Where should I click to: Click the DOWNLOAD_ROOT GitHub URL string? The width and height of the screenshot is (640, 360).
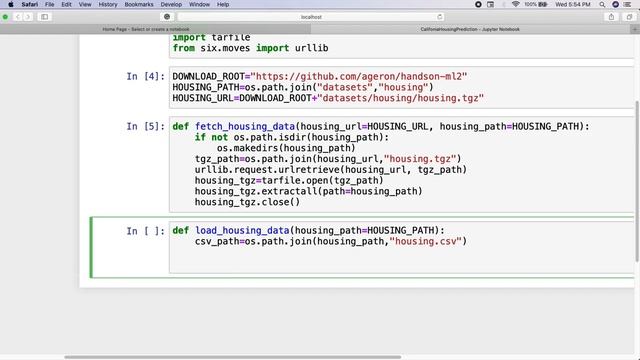pos(359,76)
